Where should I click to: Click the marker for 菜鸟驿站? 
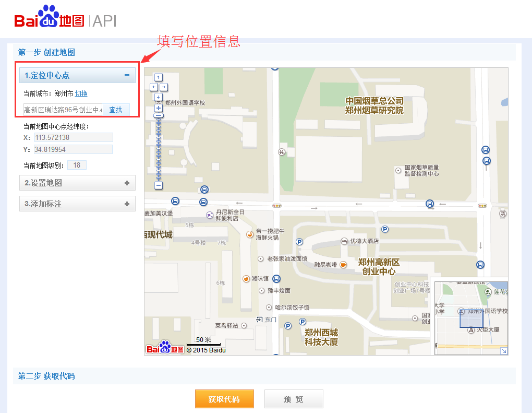244,325
